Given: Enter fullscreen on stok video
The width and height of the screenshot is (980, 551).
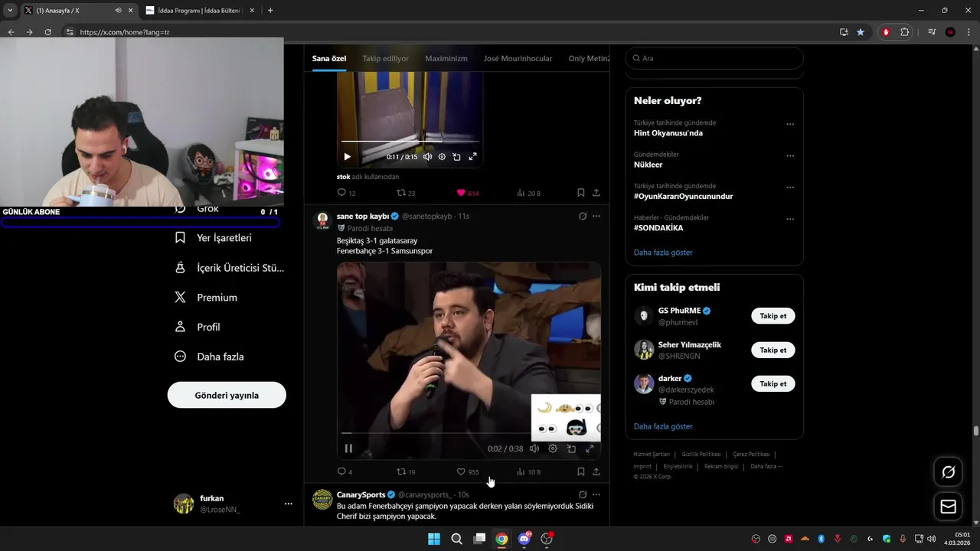Looking at the screenshot, I should tap(472, 156).
